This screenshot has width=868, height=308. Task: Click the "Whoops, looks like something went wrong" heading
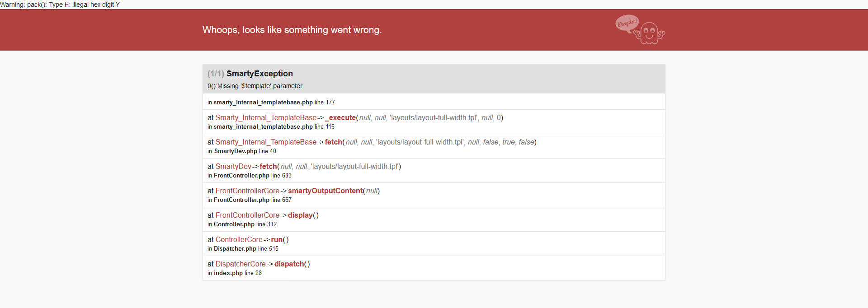point(292,30)
